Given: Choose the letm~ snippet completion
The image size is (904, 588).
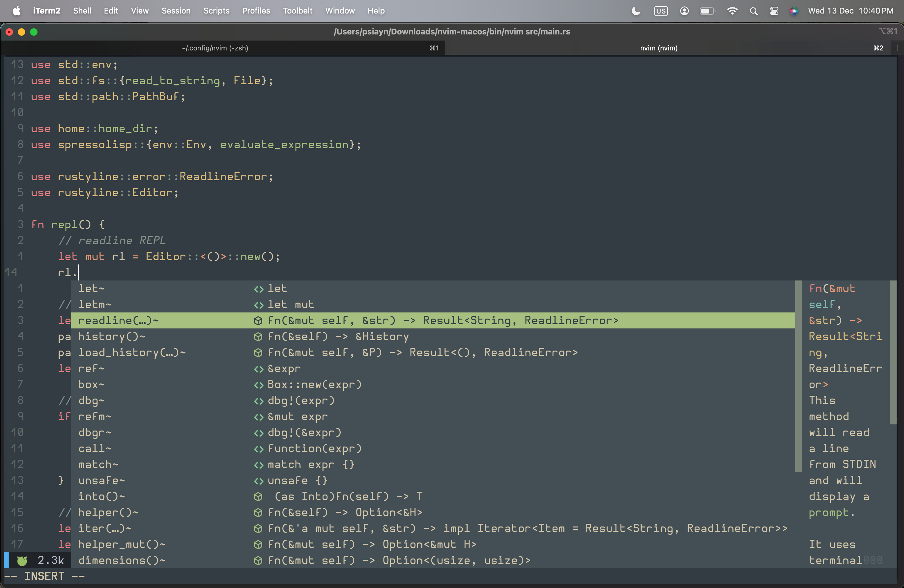Looking at the screenshot, I should (x=433, y=304).
